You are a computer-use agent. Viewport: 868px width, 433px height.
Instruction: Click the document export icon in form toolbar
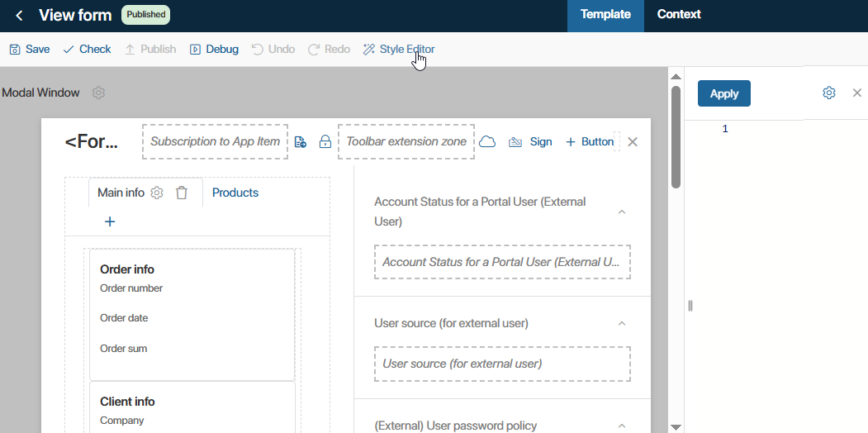[300, 142]
